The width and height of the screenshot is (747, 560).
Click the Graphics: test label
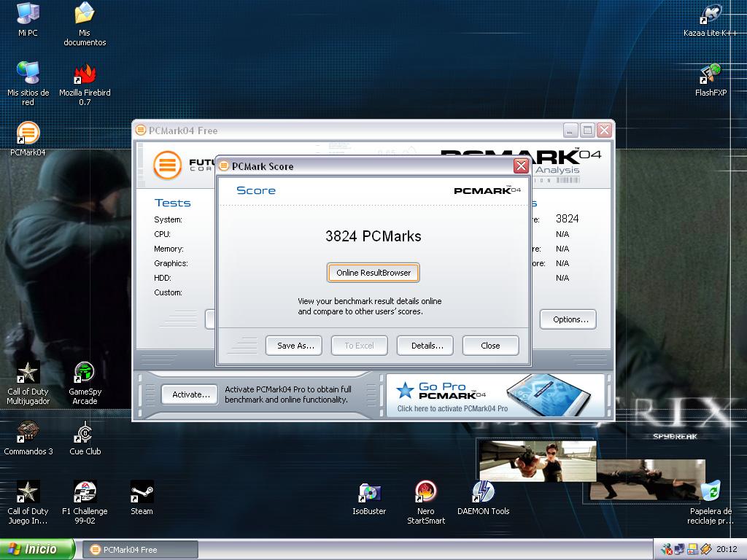(171, 263)
